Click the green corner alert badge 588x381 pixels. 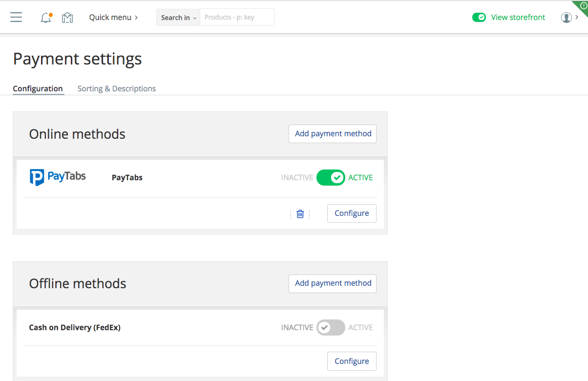(x=583, y=6)
